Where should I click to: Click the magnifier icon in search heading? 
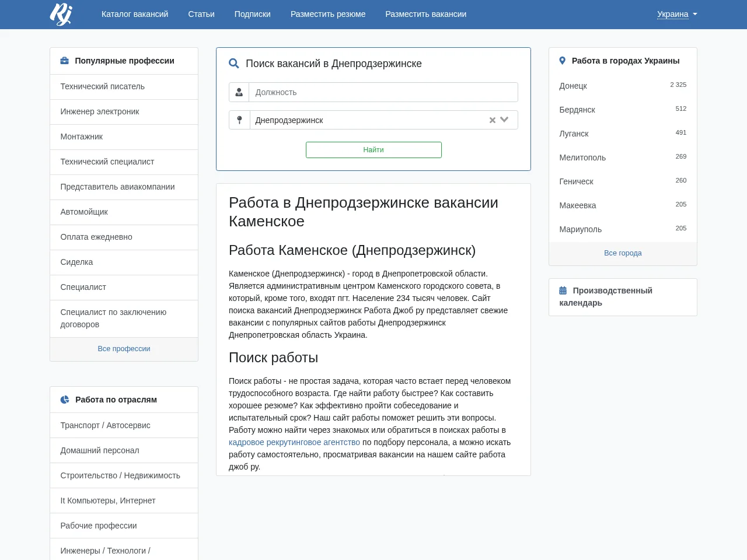(234, 64)
